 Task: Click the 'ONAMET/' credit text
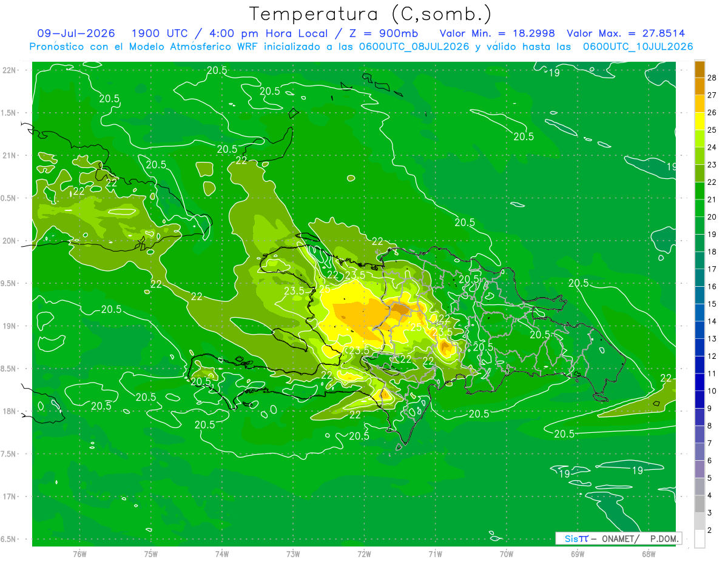619,538
